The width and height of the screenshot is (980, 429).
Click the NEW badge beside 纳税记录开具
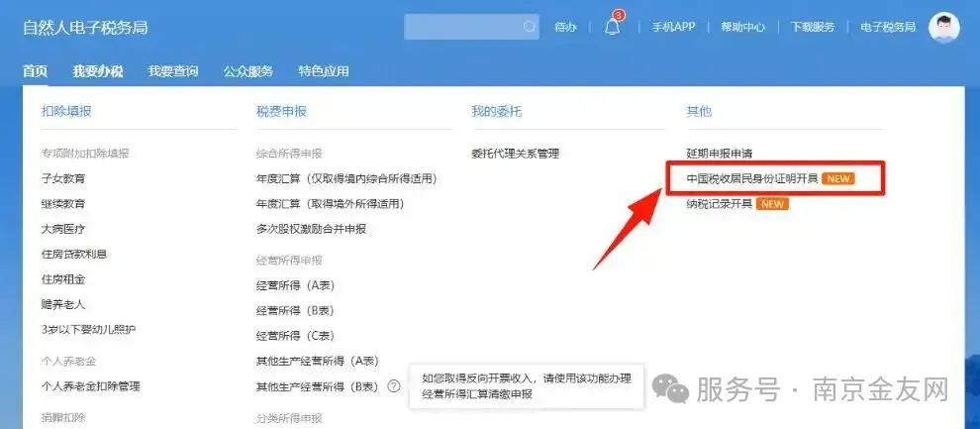click(772, 204)
